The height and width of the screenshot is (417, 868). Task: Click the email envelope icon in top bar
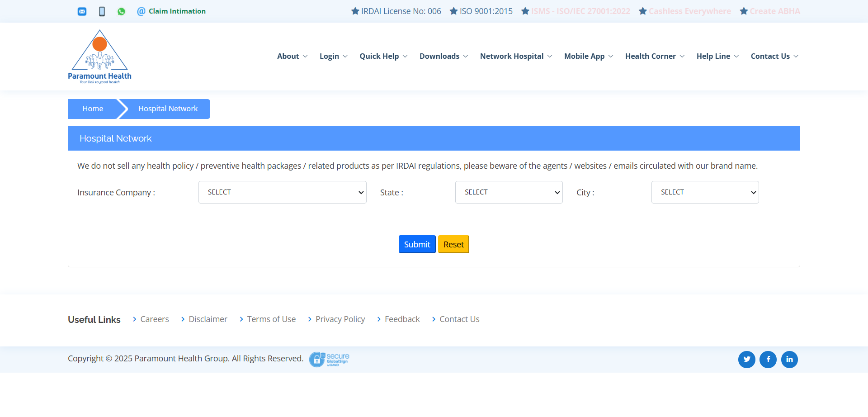(82, 11)
